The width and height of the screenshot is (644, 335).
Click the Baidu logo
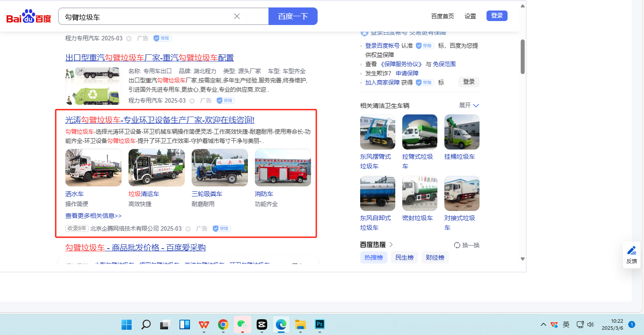click(x=29, y=17)
